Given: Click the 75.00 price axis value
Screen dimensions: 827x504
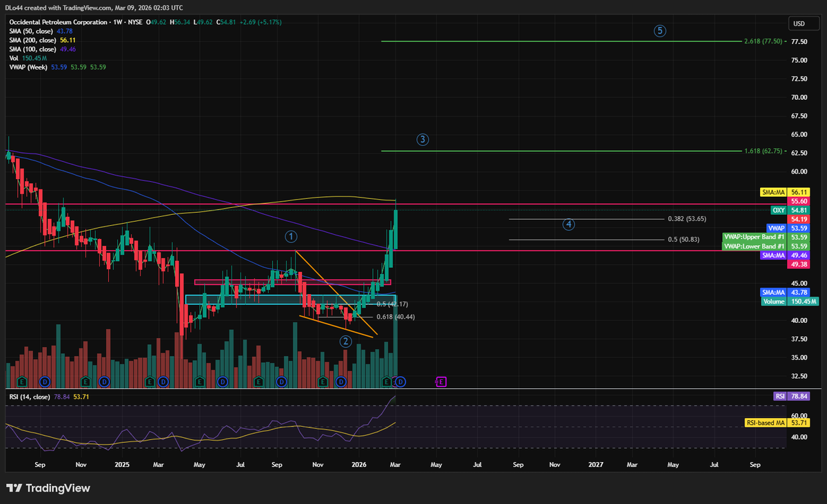Looking at the screenshot, I should coord(799,61).
